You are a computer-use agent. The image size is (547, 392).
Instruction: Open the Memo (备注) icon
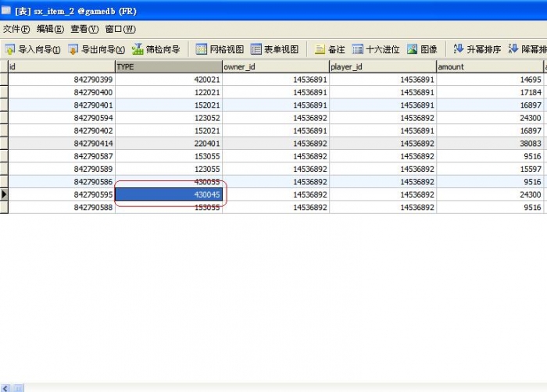pyautogui.click(x=320, y=49)
